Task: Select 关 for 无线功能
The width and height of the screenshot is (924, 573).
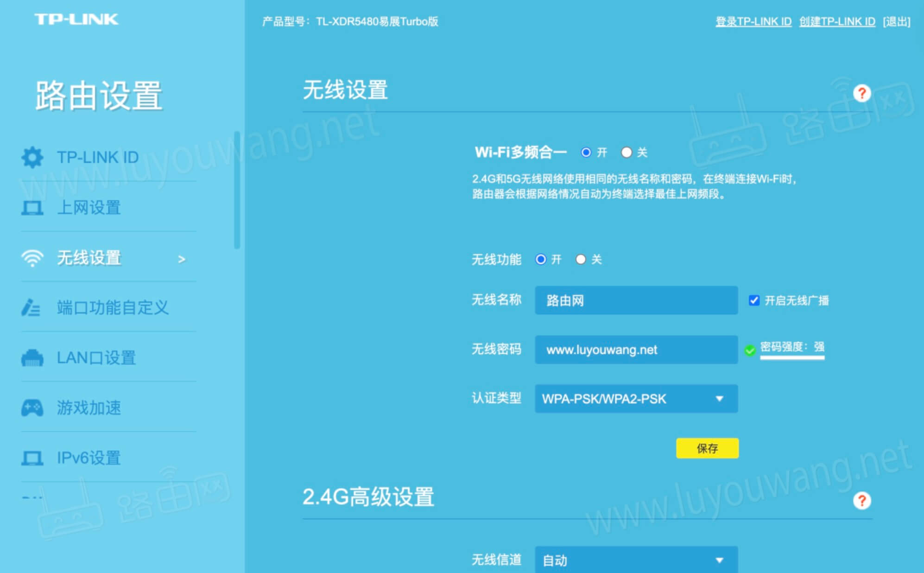Action: click(x=580, y=260)
